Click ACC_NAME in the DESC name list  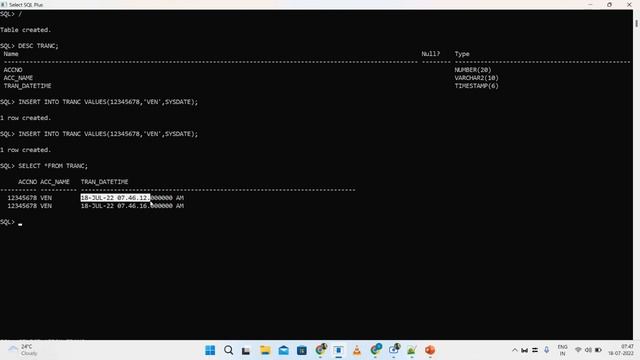(x=18, y=78)
